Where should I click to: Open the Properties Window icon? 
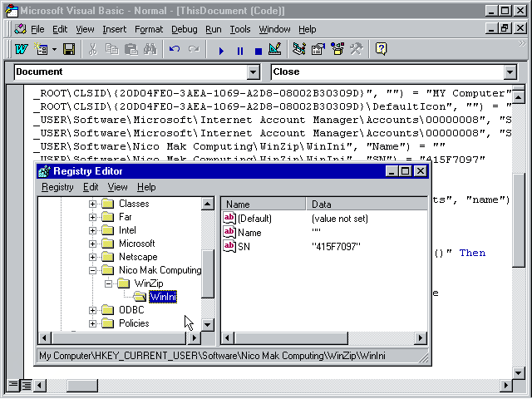click(318, 50)
